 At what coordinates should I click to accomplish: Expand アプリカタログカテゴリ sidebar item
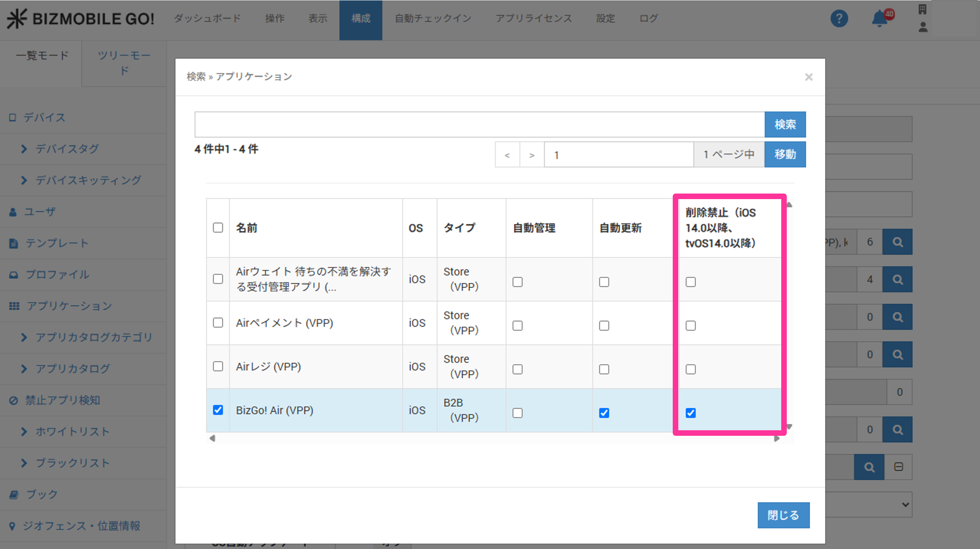[93, 337]
